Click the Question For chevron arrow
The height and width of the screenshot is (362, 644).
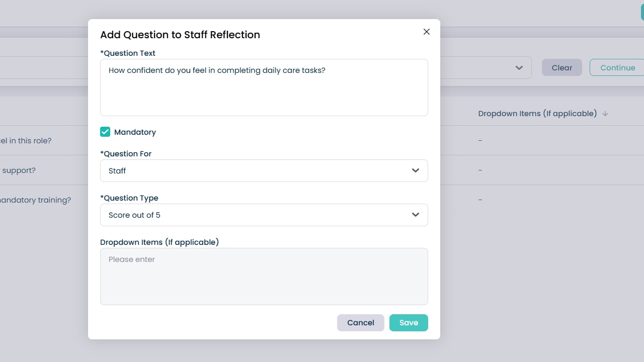click(416, 170)
